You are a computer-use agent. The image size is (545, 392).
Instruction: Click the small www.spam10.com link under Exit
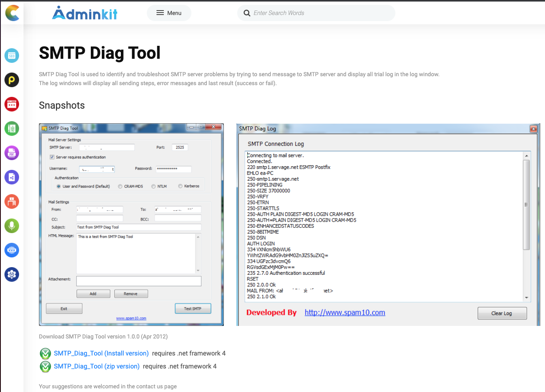(131, 318)
